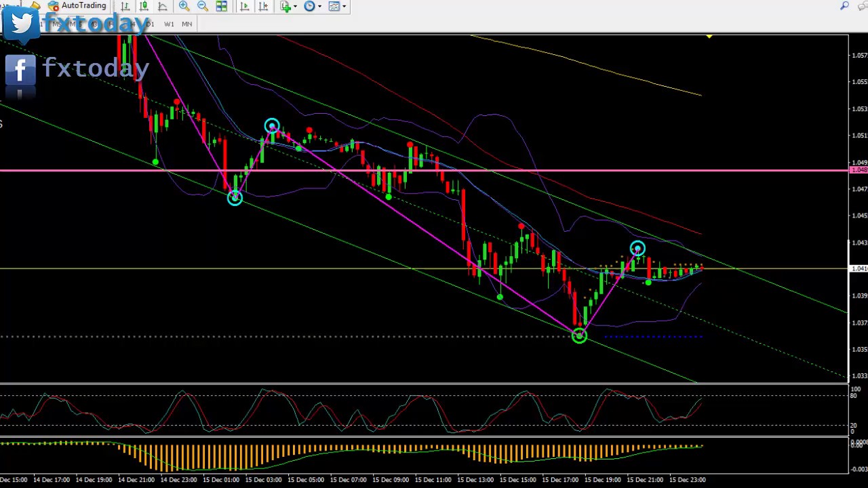Expand the indicators list dropdown arrow
868x488 pixels.
coord(295,6)
